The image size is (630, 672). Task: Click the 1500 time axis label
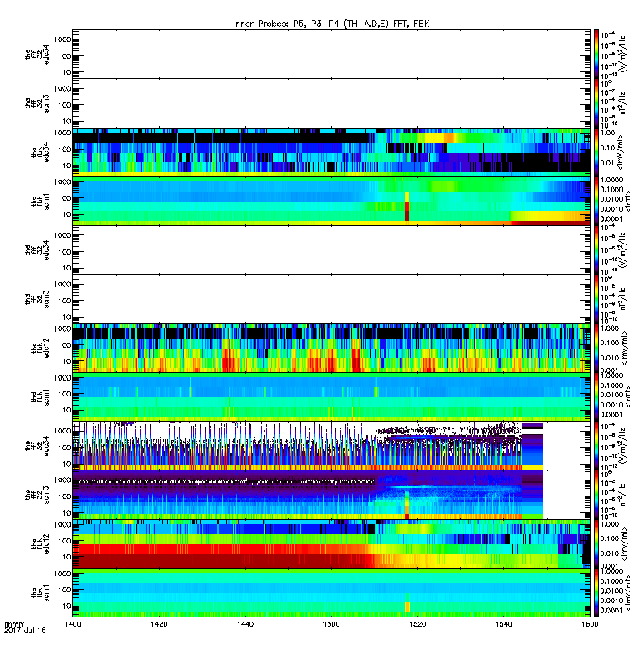tap(331, 624)
